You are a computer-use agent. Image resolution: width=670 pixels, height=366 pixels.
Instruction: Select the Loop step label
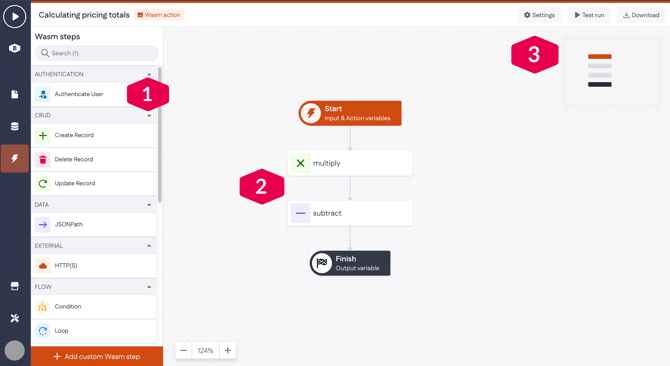point(61,331)
